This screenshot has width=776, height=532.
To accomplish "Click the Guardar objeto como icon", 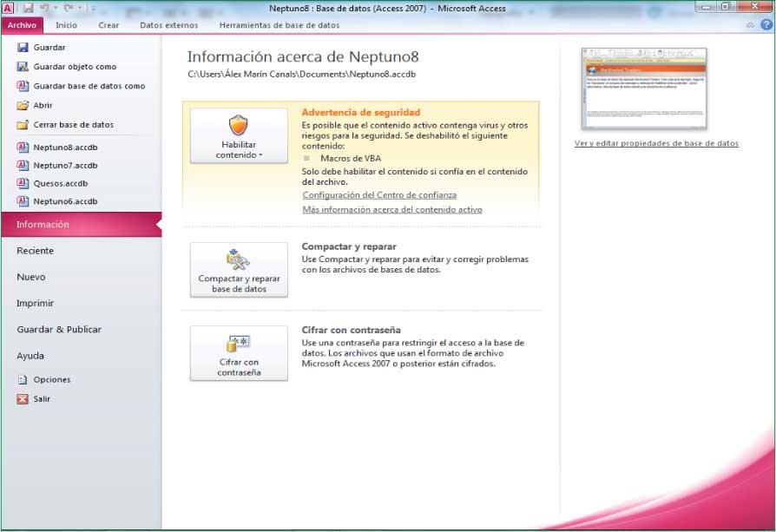I will pyautogui.click(x=23, y=67).
